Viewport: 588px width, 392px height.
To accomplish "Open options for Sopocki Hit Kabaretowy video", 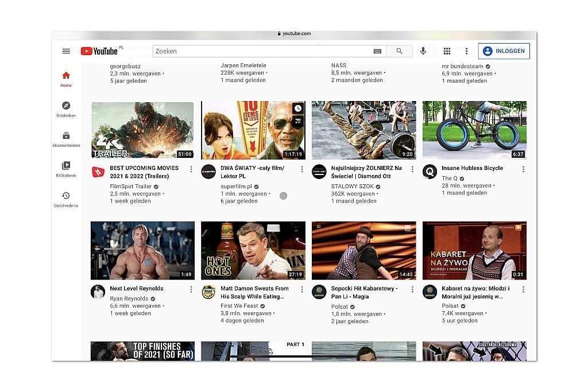I will (412, 289).
